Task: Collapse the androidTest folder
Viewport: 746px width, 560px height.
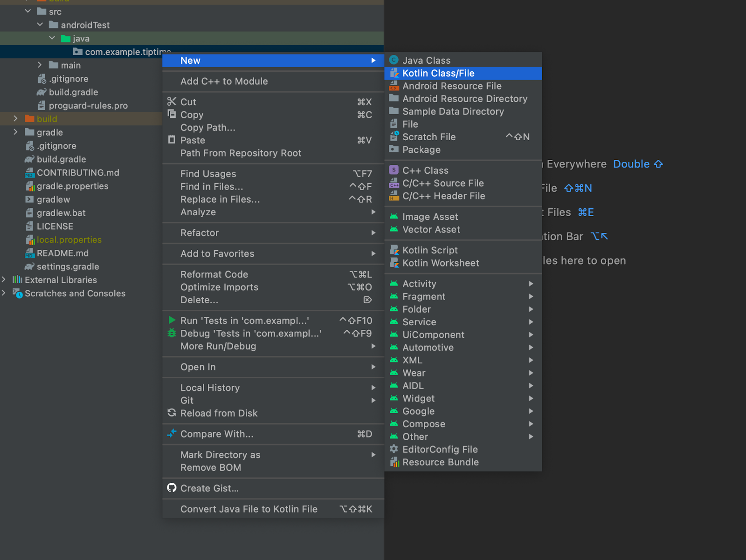Action: point(40,25)
